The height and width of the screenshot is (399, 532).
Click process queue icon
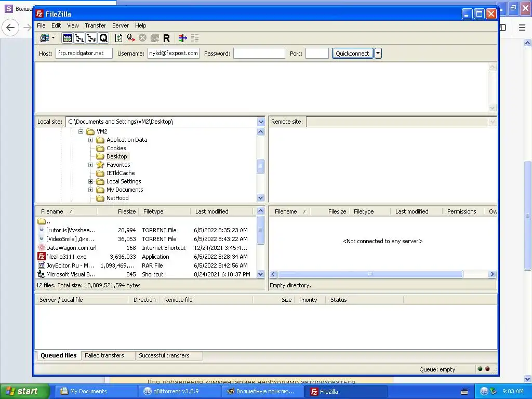[130, 38]
